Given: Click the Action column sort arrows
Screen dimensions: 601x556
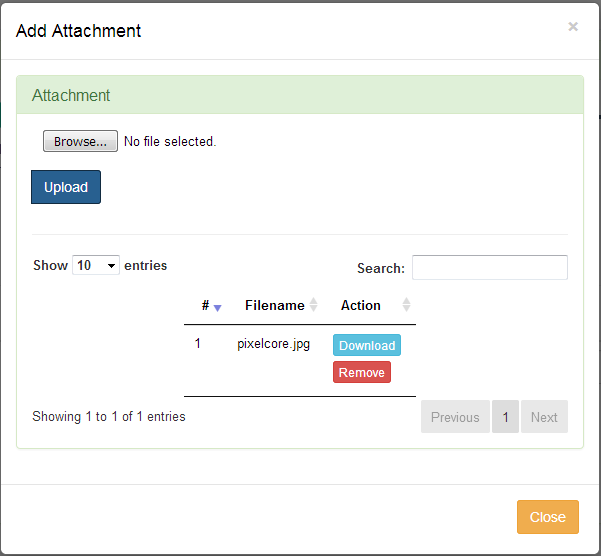Looking at the screenshot, I should pyautogui.click(x=406, y=305).
